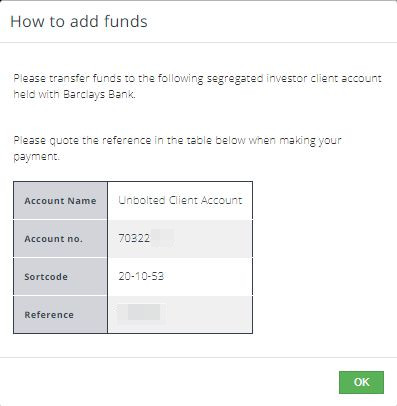Viewport: 397px width, 406px height.
Task: Click the Barclays Bank text in paragraph
Action: click(99, 94)
